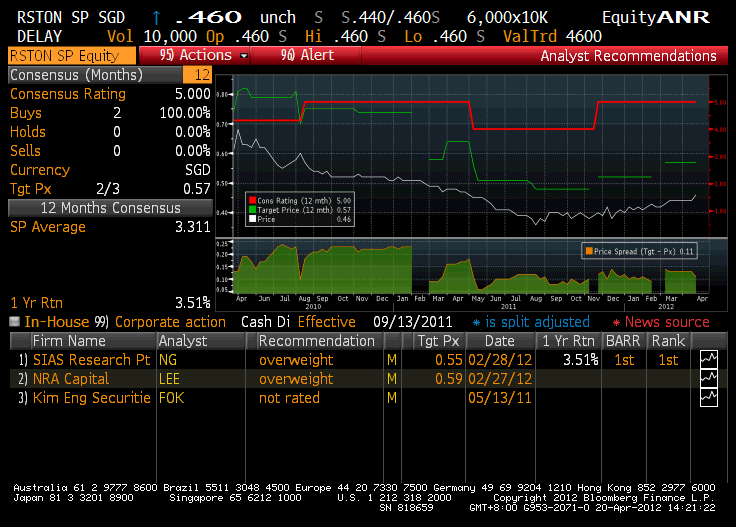Click the RSTON SP Equity ticker field

click(x=72, y=56)
